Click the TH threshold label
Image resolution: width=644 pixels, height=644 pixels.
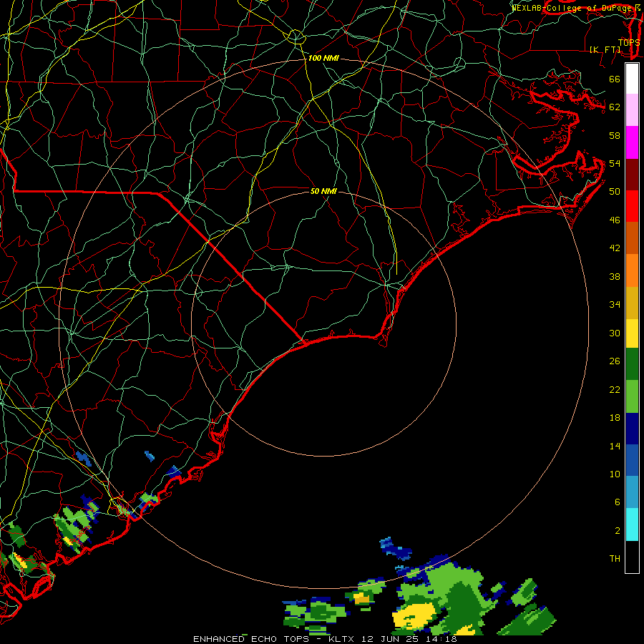615,558
